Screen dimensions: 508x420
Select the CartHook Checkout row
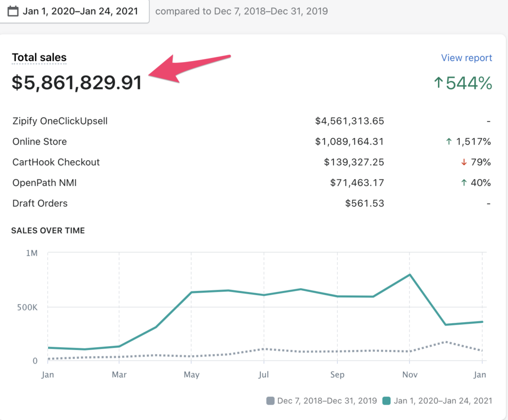[x=56, y=162]
